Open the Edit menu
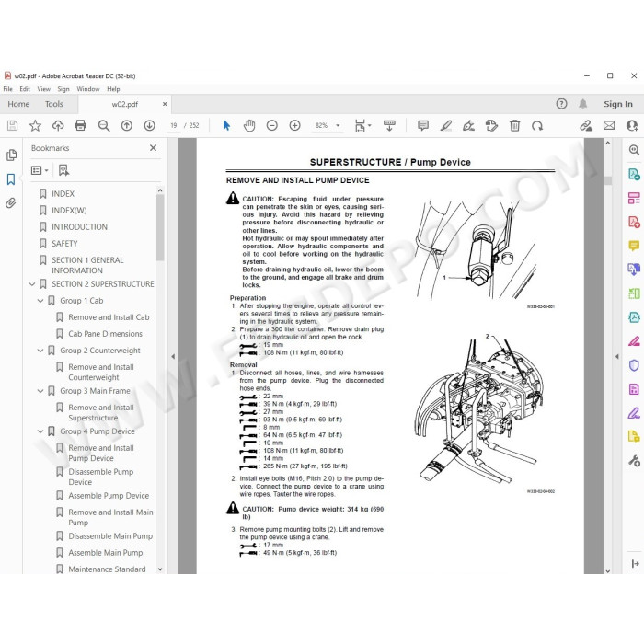Screen dimensions: 644x644 (x=25, y=89)
